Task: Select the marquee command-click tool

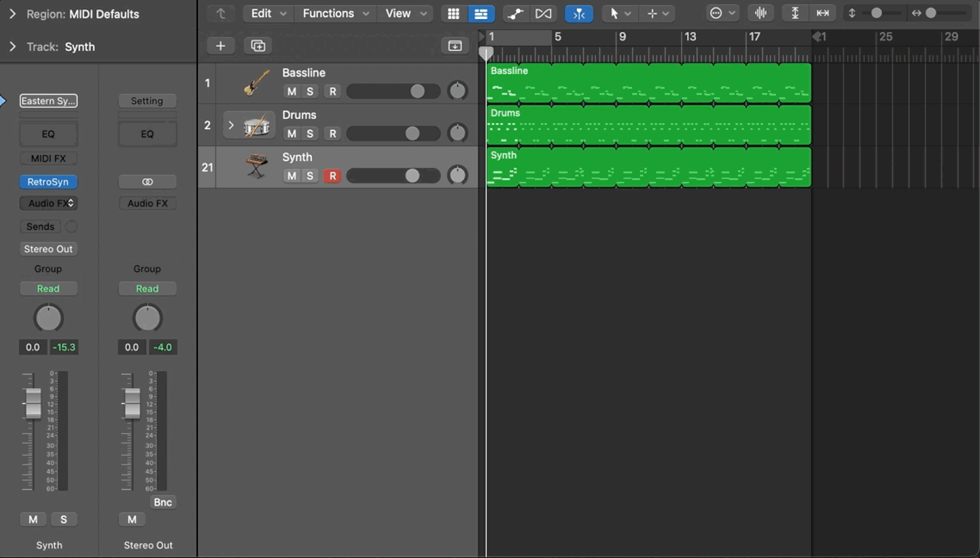Action: click(x=652, y=13)
